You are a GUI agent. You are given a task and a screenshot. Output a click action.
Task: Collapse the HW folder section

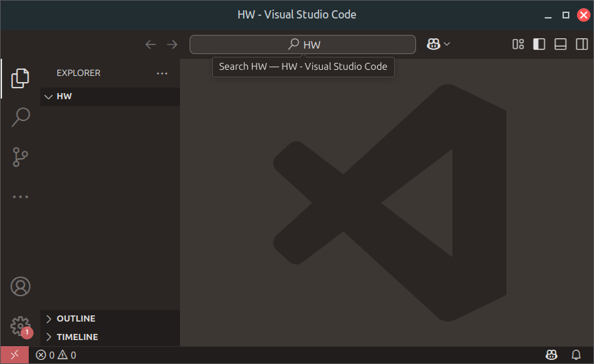point(110,96)
